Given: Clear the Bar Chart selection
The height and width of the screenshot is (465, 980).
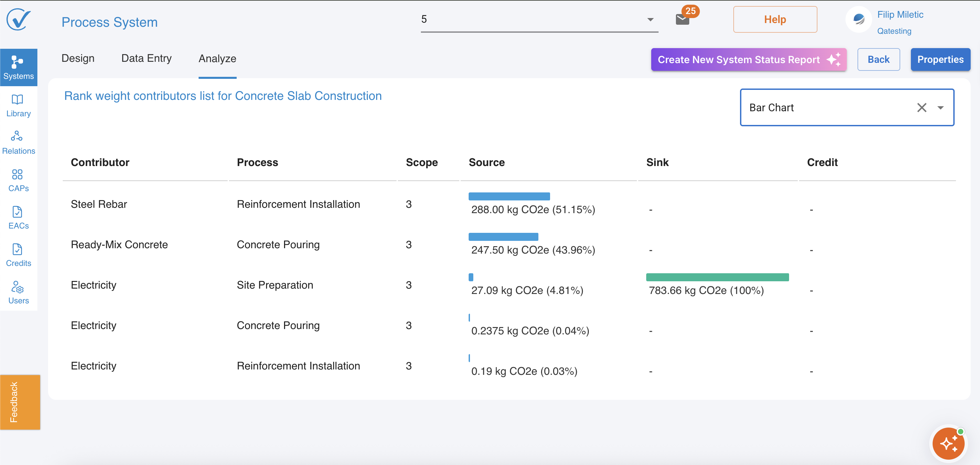Looking at the screenshot, I should point(921,108).
